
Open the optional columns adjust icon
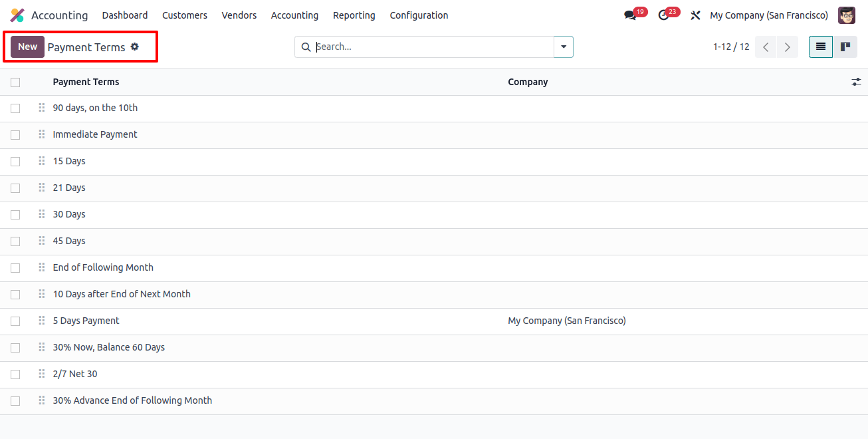pos(856,82)
